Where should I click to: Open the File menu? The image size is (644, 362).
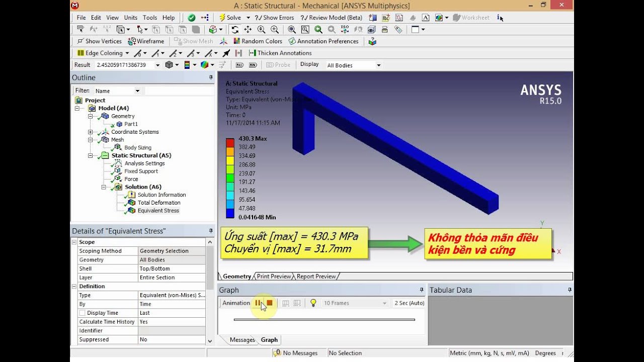click(x=81, y=18)
